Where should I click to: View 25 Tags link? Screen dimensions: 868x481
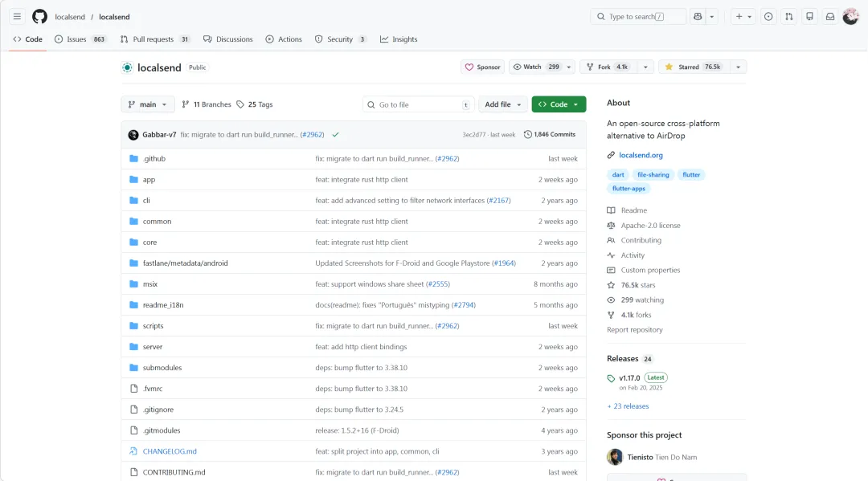[255, 104]
